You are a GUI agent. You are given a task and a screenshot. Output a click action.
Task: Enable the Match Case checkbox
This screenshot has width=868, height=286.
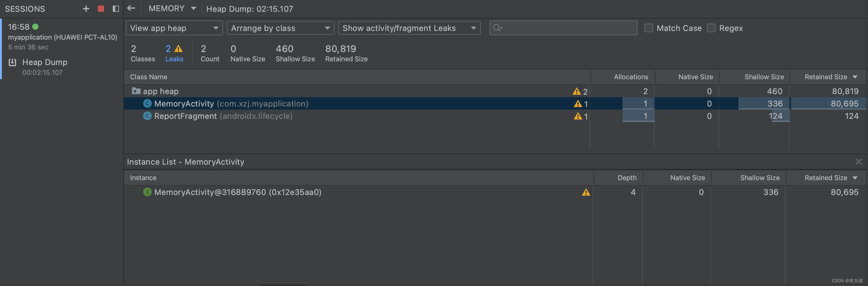pyautogui.click(x=648, y=28)
